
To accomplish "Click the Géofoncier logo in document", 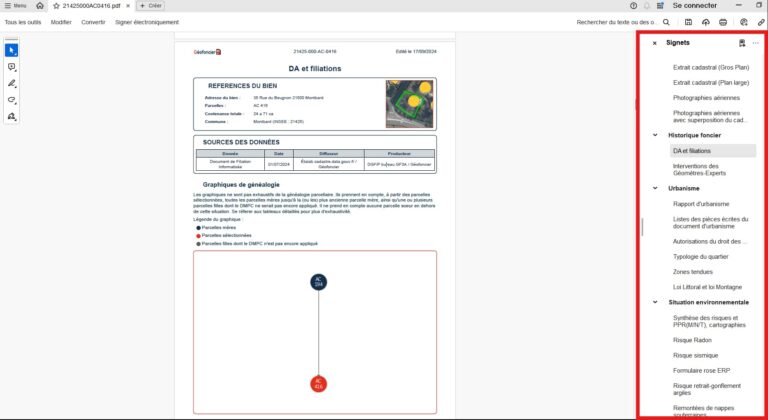I will (x=207, y=52).
